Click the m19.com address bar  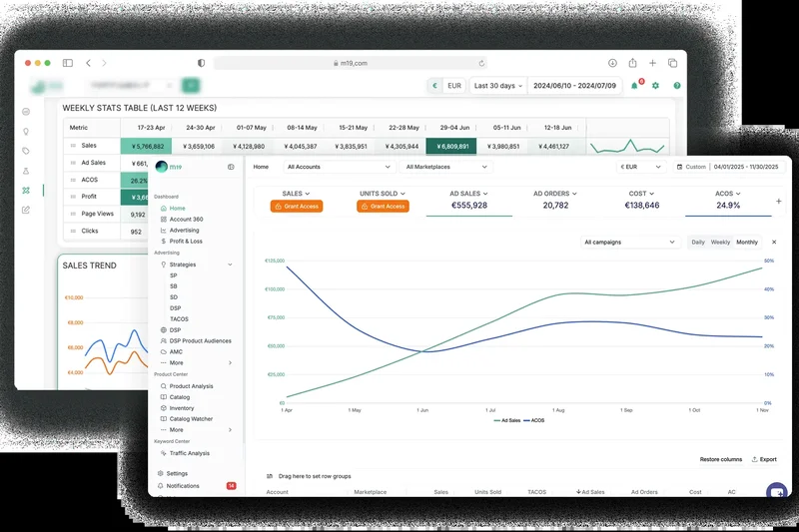click(351, 63)
